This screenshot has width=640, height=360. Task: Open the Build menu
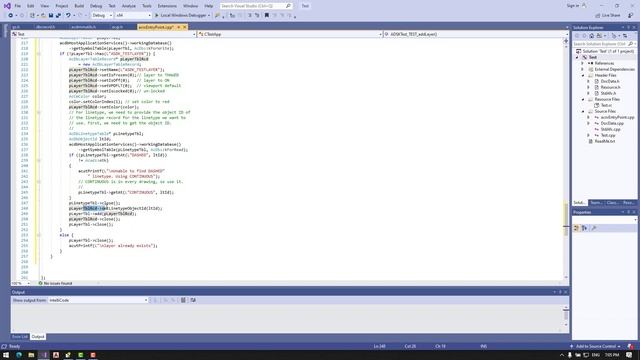79,6
